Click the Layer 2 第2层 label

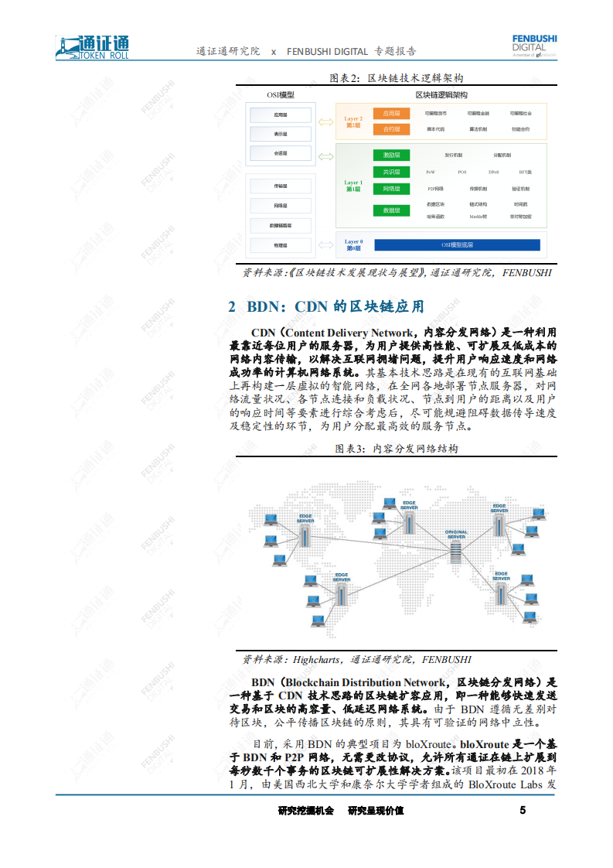353,121
